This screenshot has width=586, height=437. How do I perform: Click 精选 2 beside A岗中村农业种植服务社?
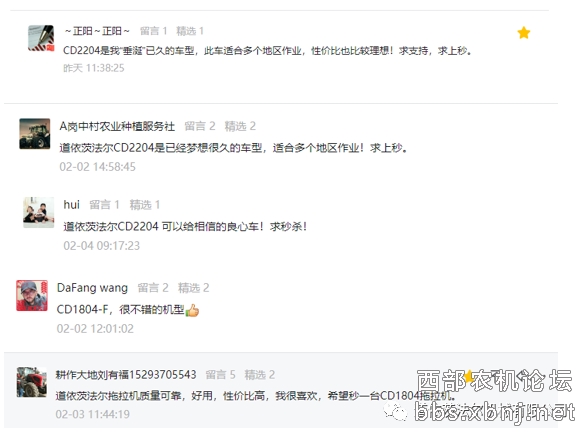click(240, 126)
